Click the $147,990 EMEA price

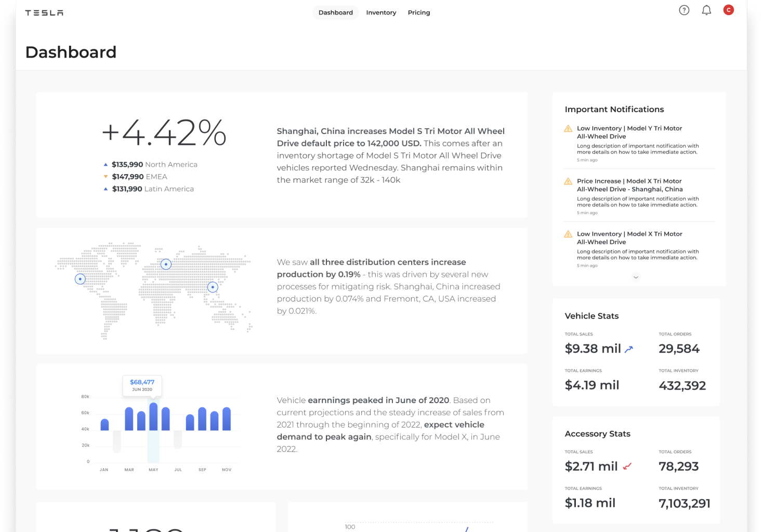(x=128, y=177)
